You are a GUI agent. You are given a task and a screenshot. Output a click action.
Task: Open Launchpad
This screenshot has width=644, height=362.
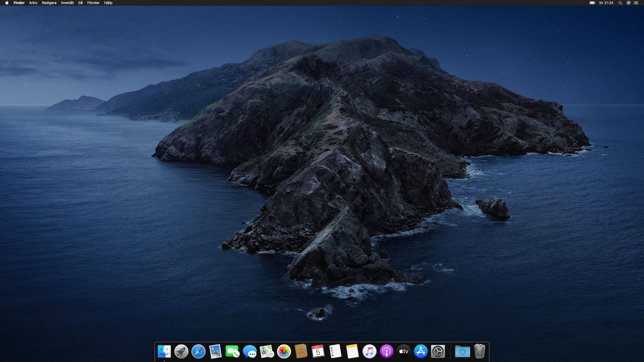181,351
